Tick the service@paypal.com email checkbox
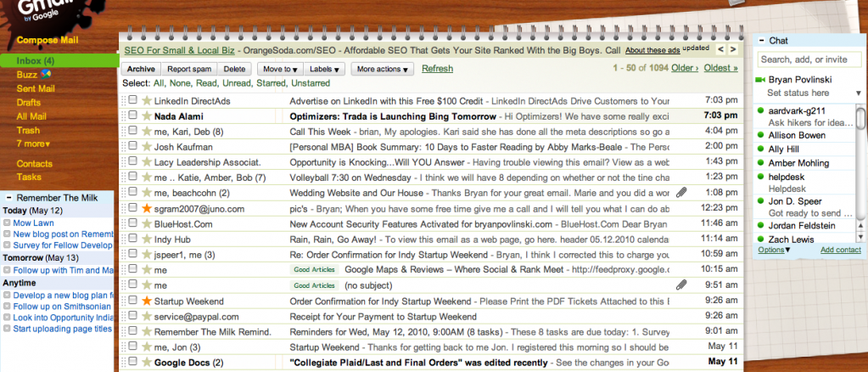 [x=133, y=316]
